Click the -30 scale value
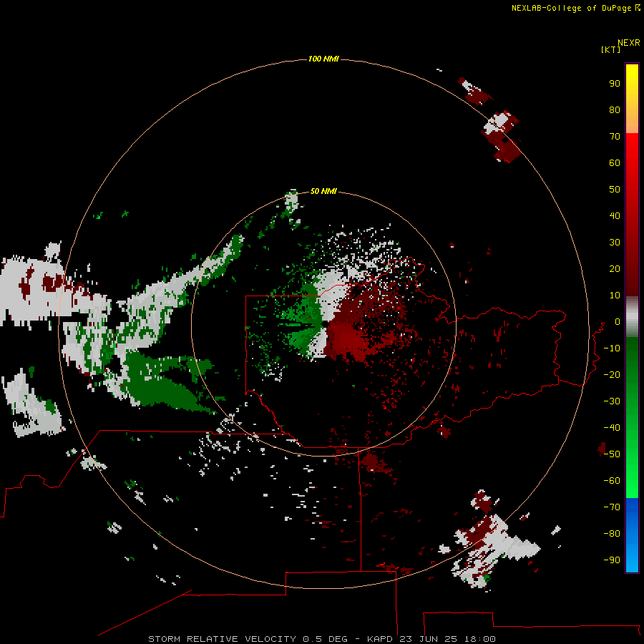Screen dimensions: 644x644 tap(612, 401)
